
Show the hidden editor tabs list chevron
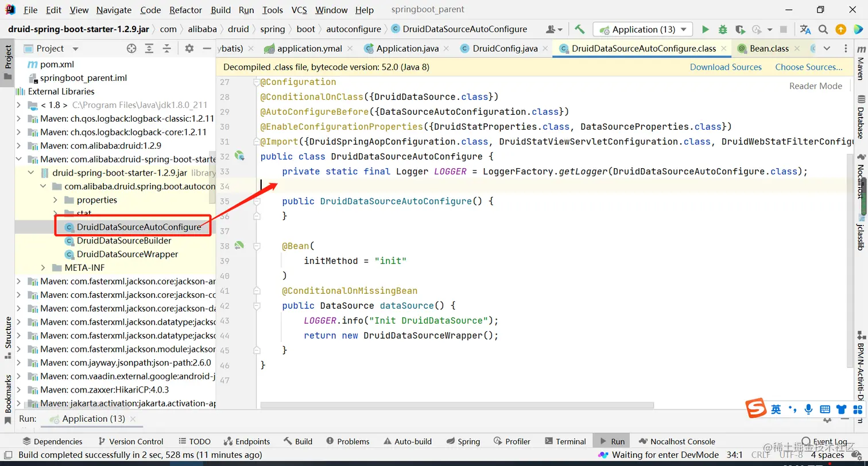point(827,49)
